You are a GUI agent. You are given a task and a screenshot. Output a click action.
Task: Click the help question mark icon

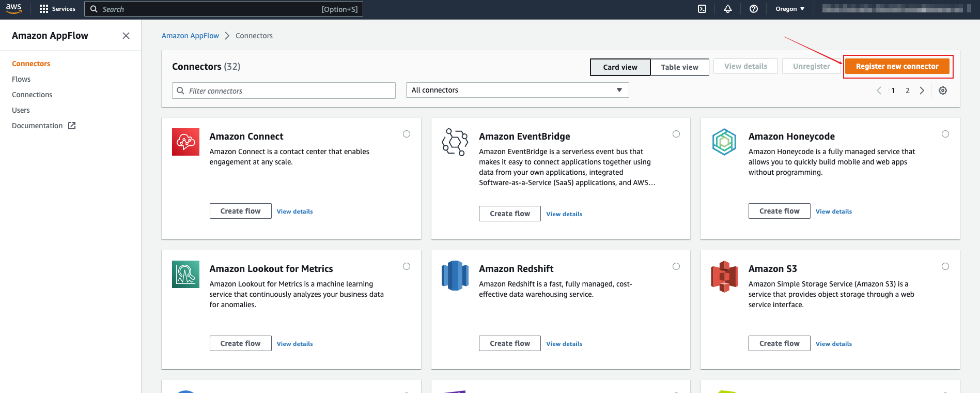point(754,9)
